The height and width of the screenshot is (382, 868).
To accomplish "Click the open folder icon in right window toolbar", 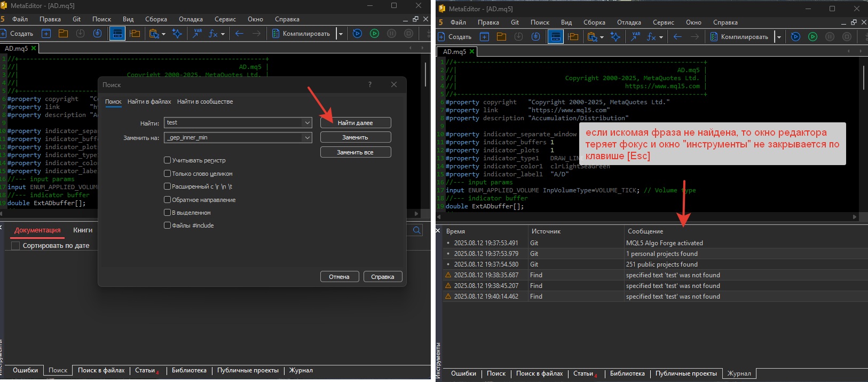I will [501, 37].
